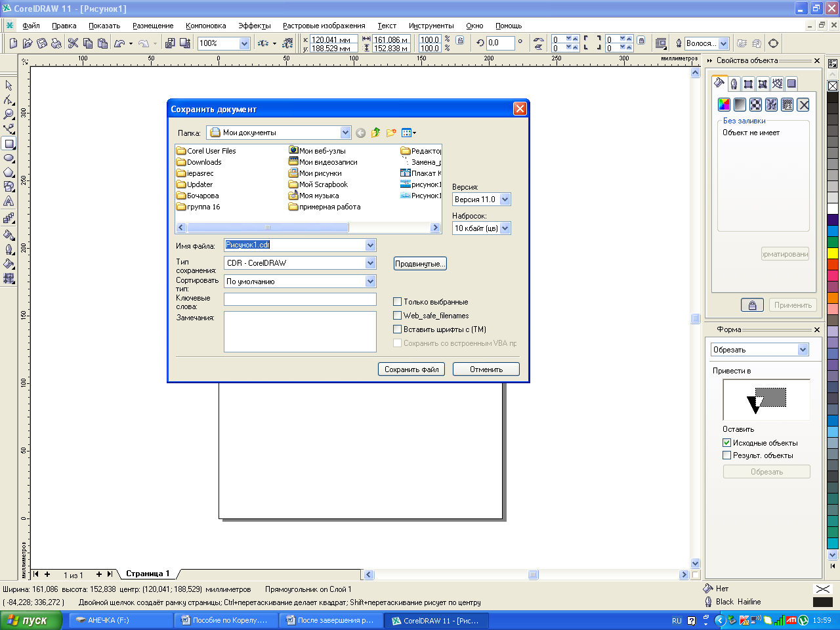Switch to 'Пособие по Корелу' taskbar window

pos(225,620)
